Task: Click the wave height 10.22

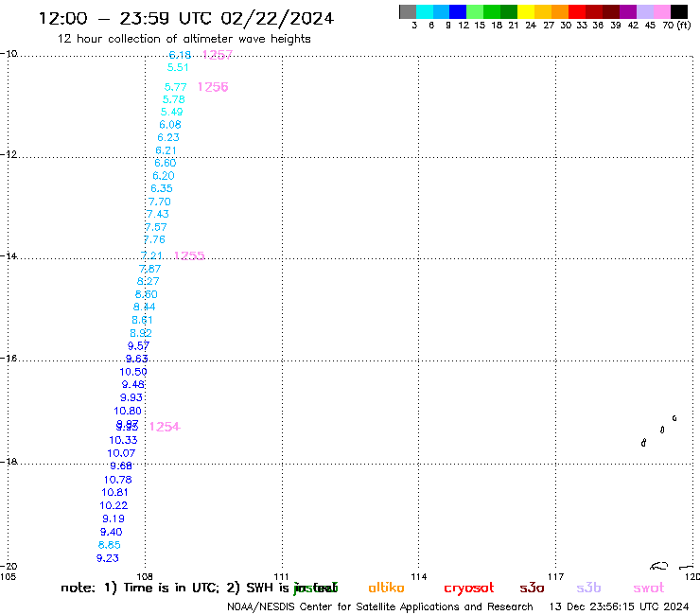Action: tap(114, 505)
